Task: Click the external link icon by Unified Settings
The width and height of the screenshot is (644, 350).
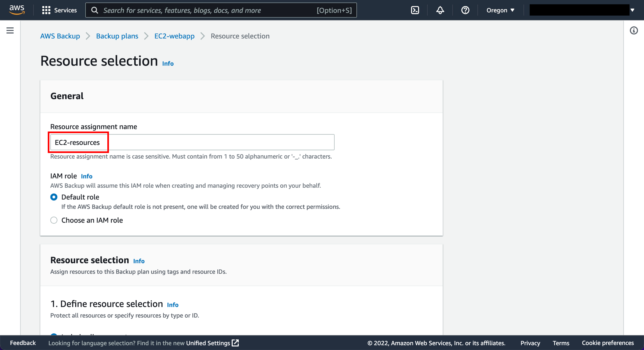Action: 235,343
